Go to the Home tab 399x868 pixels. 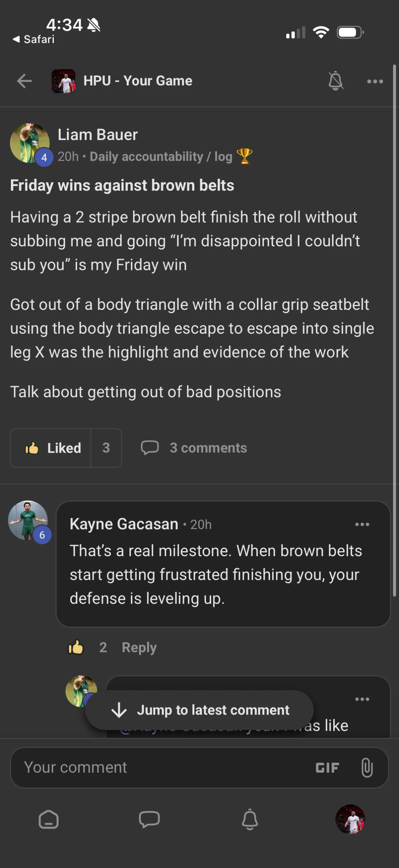pyautogui.click(x=49, y=819)
